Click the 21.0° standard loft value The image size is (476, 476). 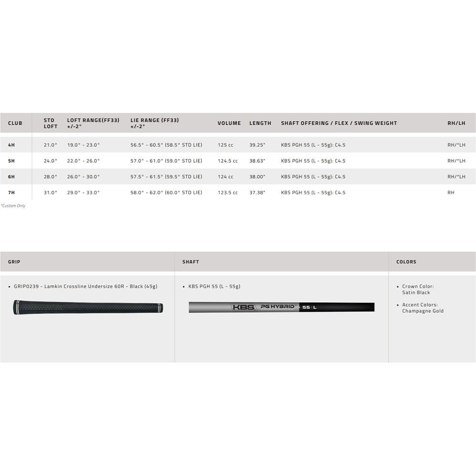pyautogui.click(x=50, y=145)
